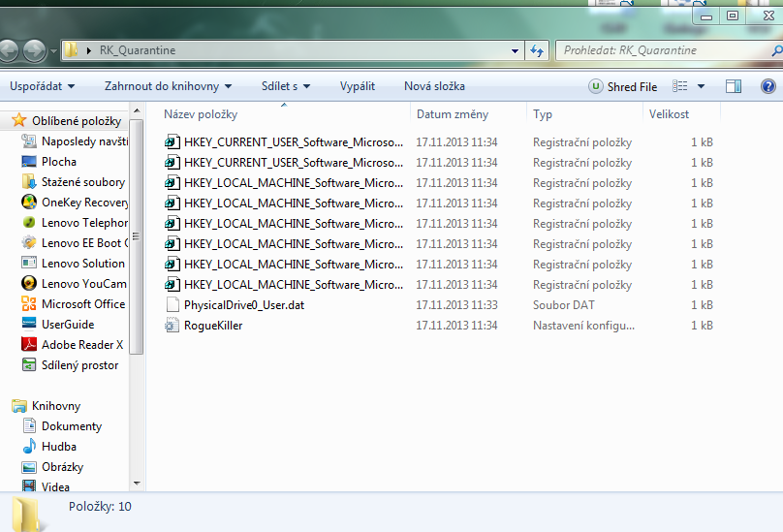Click the refresh icon beside address bar
Image resolution: width=783 pixels, height=532 pixels.
coord(537,50)
